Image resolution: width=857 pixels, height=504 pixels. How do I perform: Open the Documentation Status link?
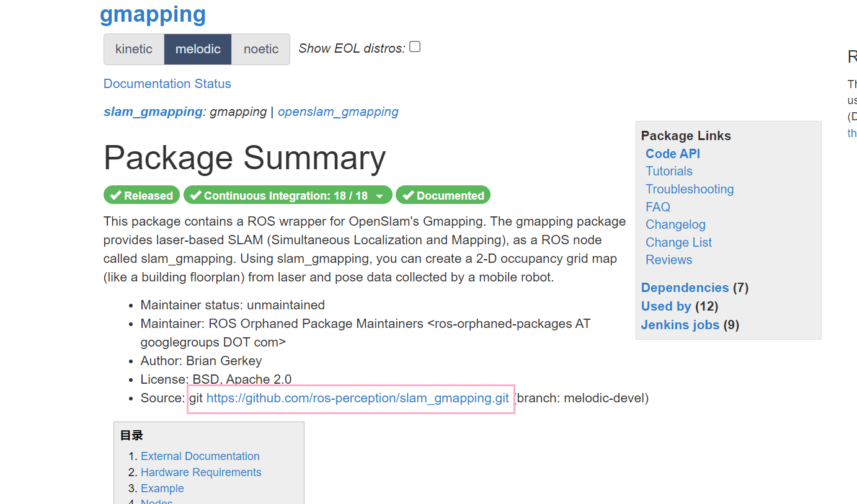[167, 84]
